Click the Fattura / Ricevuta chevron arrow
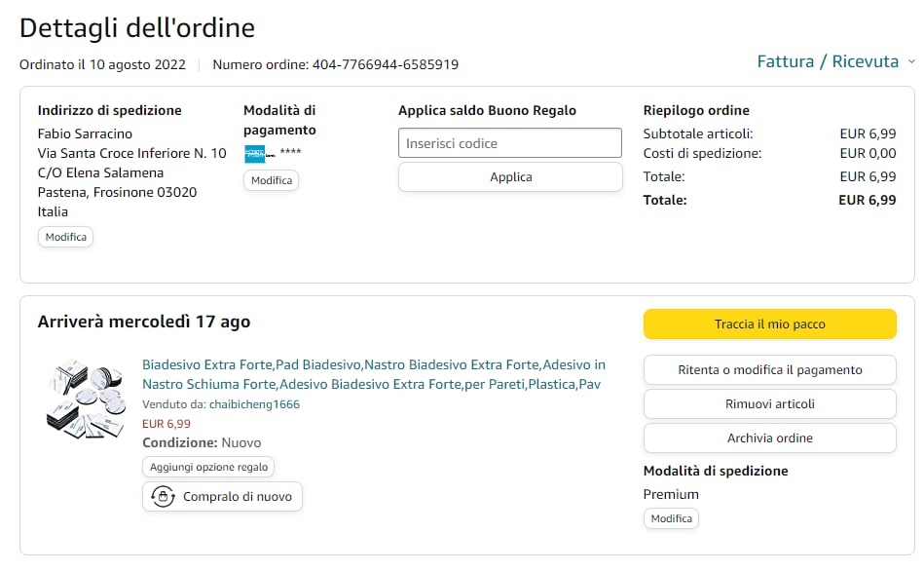Screen dimensions: 924x571 tap(911, 61)
